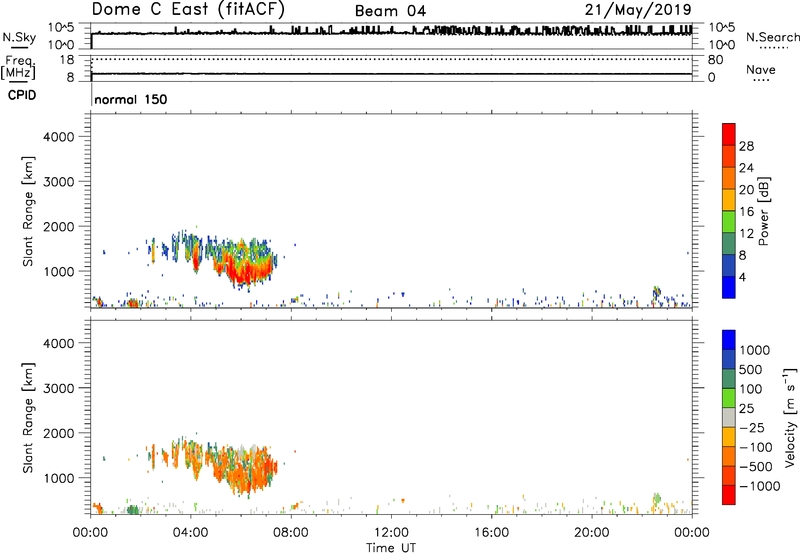The width and height of the screenshot is (800, 554).
Task: Click the 'Dome C East (fitACF)' title
Action: [x=188, y=10]
